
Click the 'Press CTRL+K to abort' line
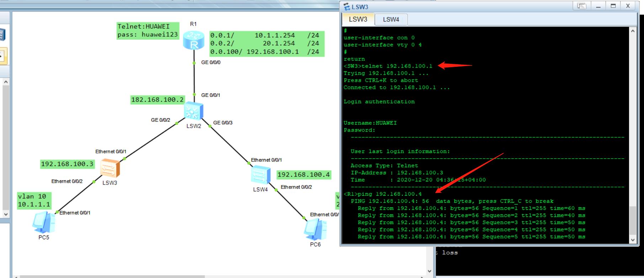pyautogui.click(x=381, y=80)
